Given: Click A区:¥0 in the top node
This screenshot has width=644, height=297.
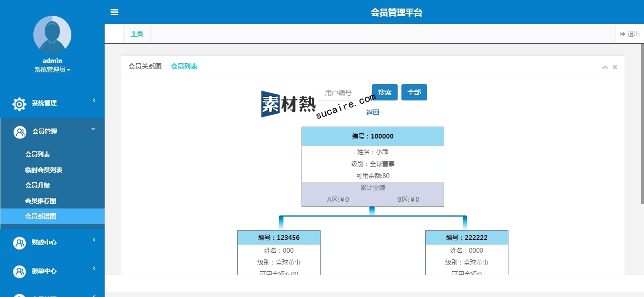Looking at the screenshot, I should pyautogui.click(x=338, y=199).
